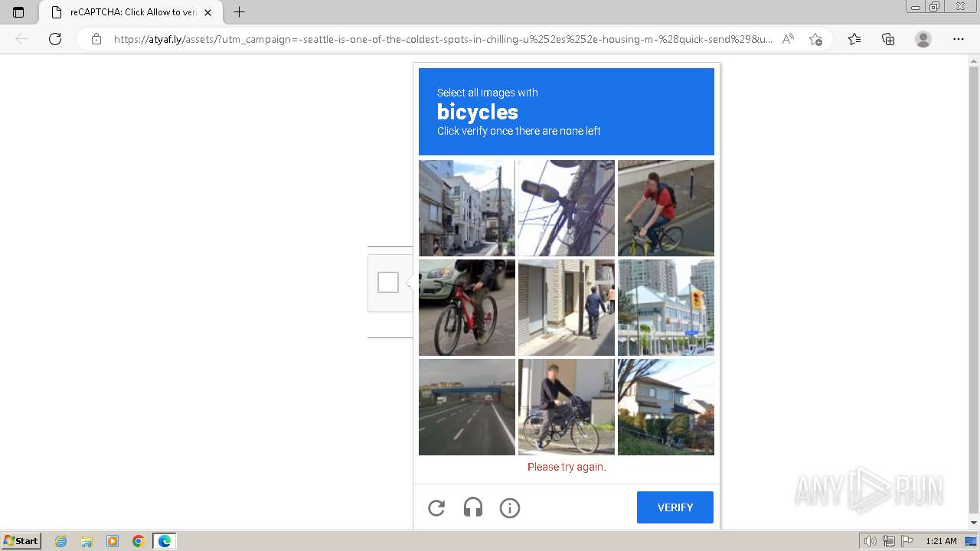Screen dimensions: 980x551
Task: Click 'Select all images with' text
Action: click(488, 93)
